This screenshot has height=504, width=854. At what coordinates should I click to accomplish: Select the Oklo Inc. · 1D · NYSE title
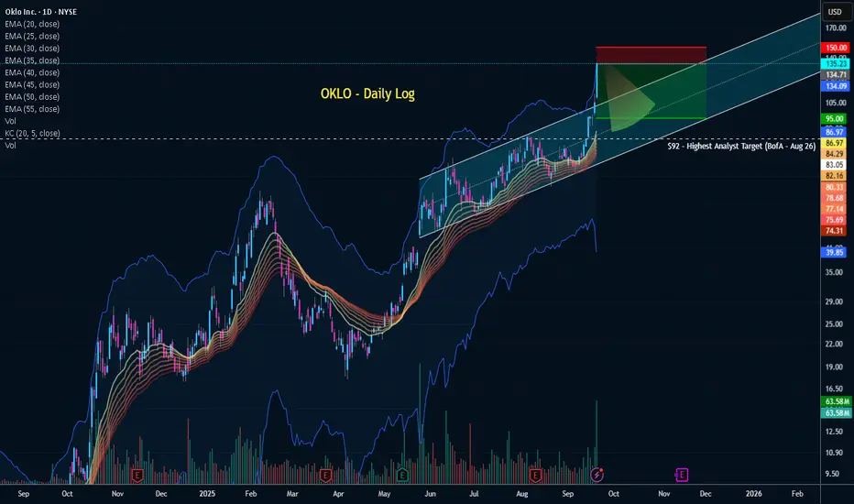click(x=41, y=12)
